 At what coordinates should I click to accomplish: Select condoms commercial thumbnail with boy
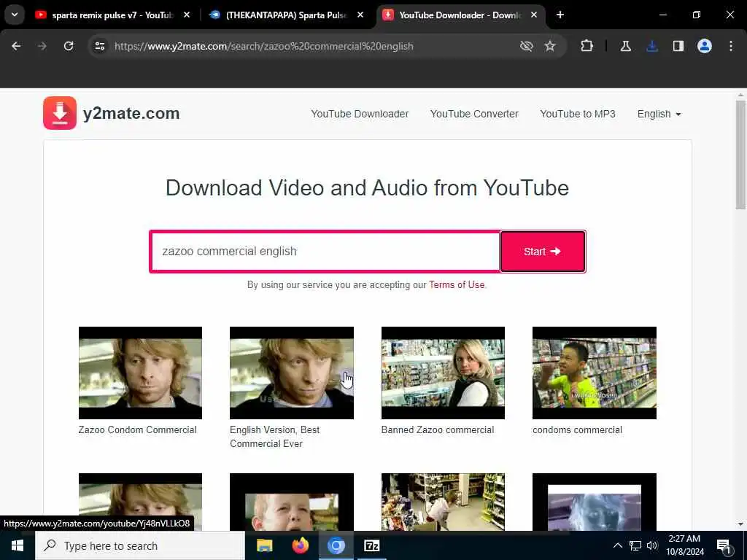pyautogui.click(x=594, y=373)
